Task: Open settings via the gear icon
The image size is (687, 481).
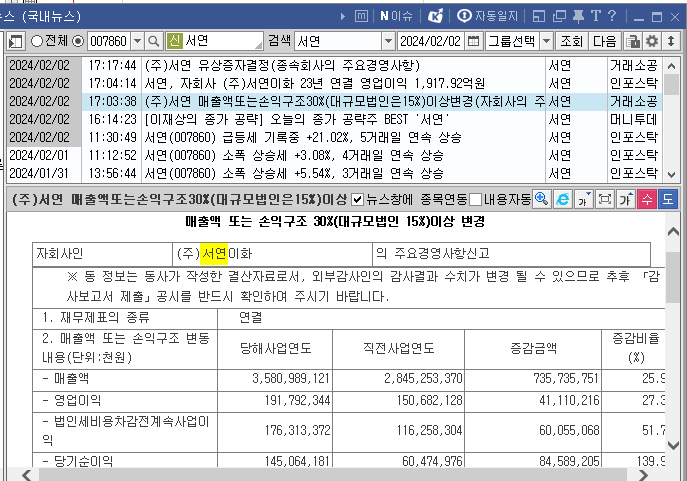Action: pyautogui.click(x=652, y=42)
